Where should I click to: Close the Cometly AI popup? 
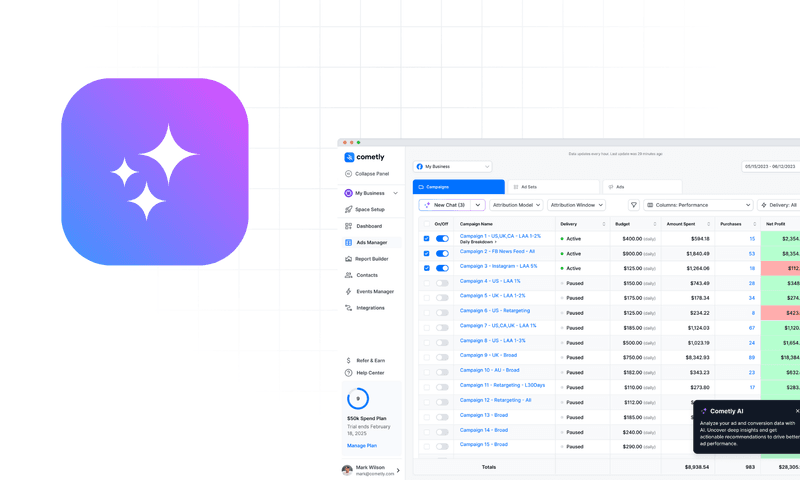point(797,411)
